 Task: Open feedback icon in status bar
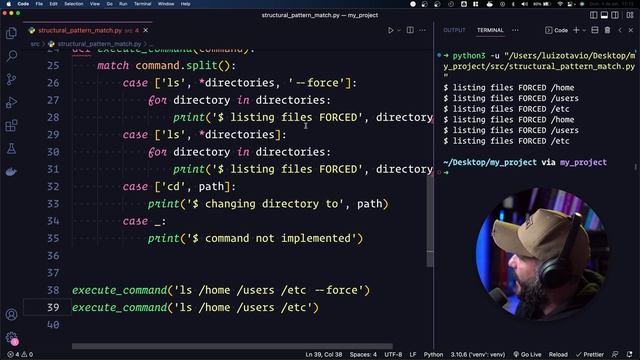pos(615,354)
